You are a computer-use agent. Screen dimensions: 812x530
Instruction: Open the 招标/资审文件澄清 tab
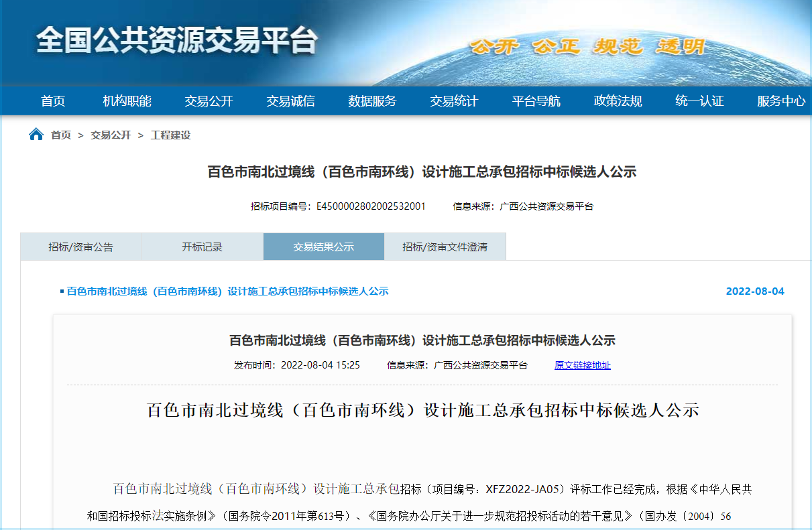[x=445, y=247]
